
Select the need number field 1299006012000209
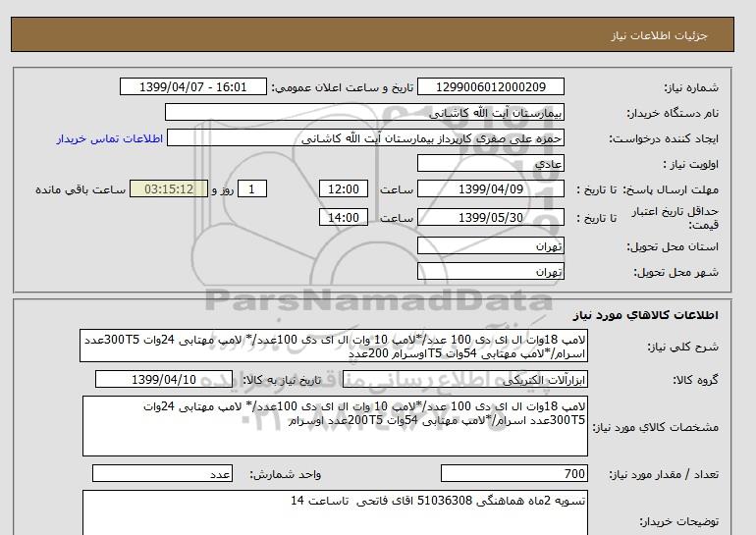click(490, 87)
